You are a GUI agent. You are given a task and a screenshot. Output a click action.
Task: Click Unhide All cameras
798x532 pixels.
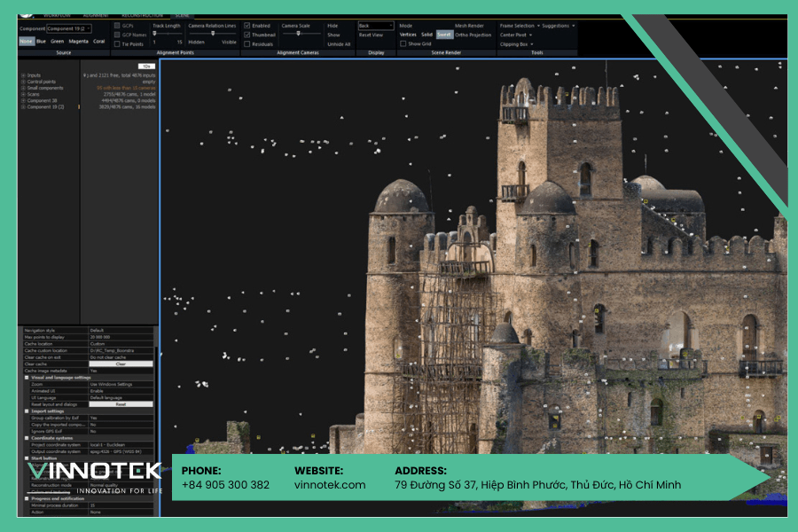[339, 43]
